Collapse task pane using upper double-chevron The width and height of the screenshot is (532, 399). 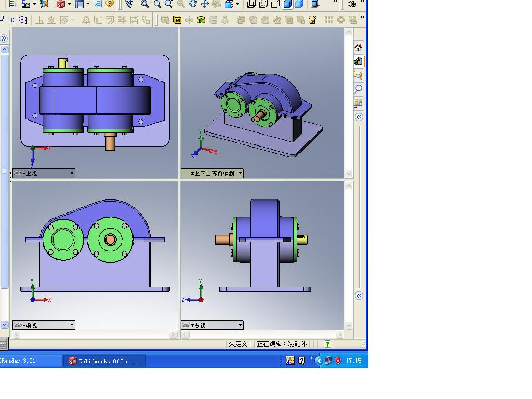pyautogui.click(x=359, y=117)
